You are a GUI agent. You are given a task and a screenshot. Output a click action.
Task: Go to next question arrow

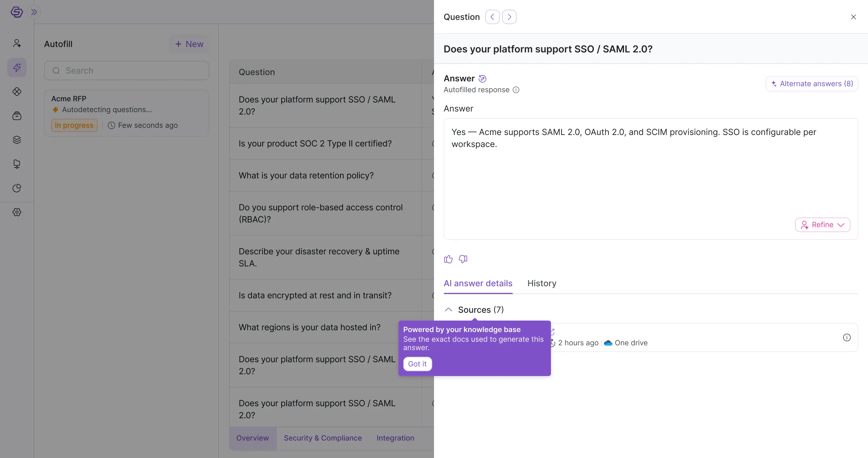509,17
